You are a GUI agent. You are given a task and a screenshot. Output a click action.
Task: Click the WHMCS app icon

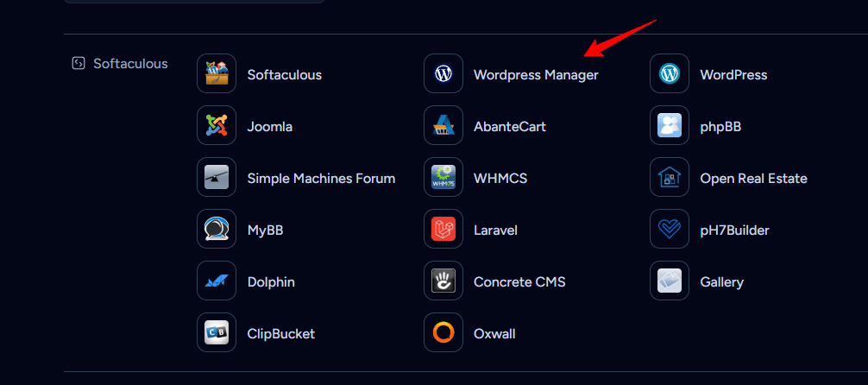tap(443, 178)
